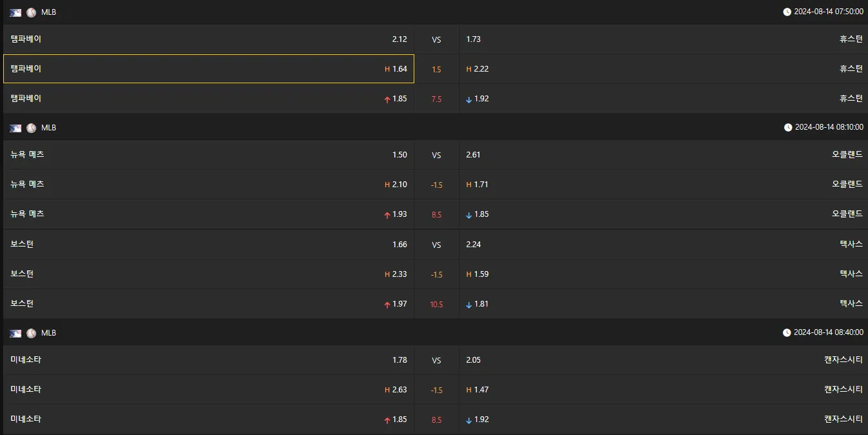Select 텍사스 under 10.5 with blue down arrow 1.81

coord(663,304)
